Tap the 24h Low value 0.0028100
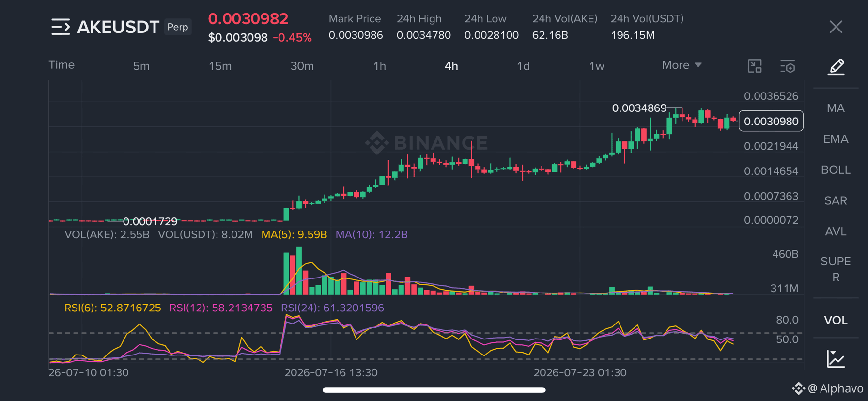The image size is (868, 401). click(491, 35)
